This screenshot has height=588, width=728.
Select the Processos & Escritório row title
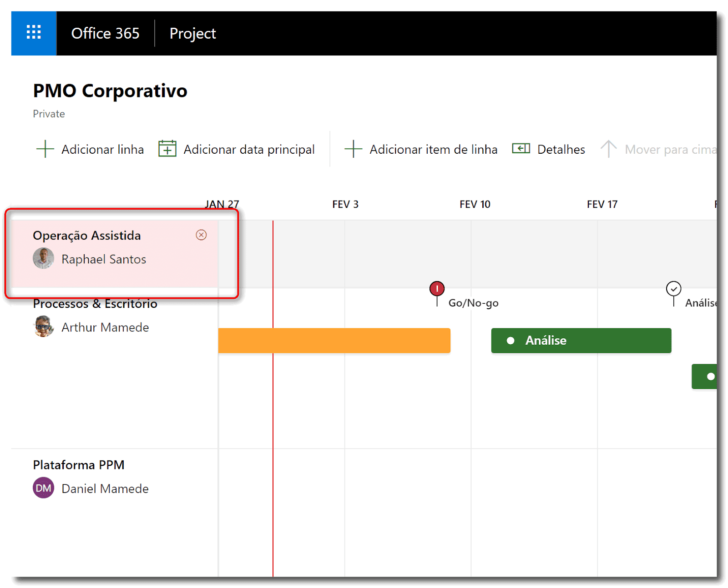95,304
